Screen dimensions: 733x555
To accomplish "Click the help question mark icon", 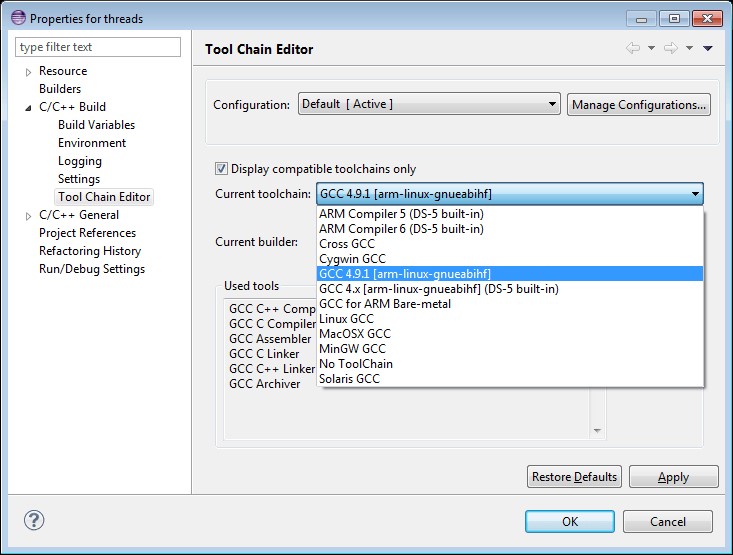I will 34,520.
